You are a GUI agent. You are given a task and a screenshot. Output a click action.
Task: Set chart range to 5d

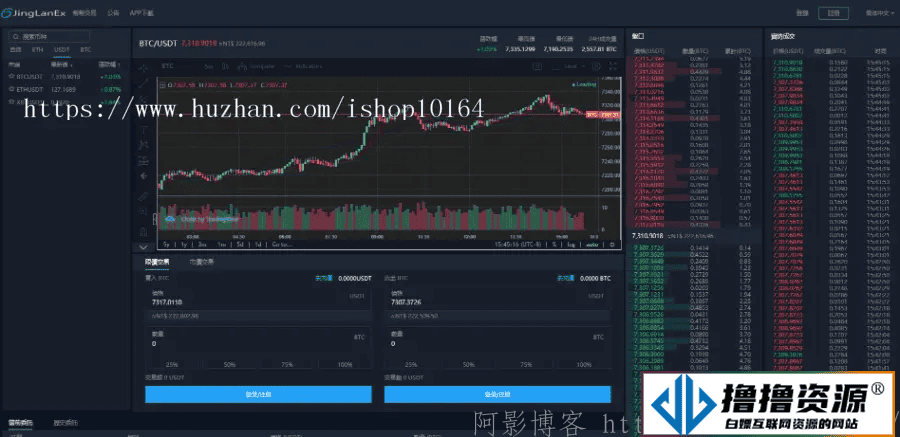click(x=239, y=244)
